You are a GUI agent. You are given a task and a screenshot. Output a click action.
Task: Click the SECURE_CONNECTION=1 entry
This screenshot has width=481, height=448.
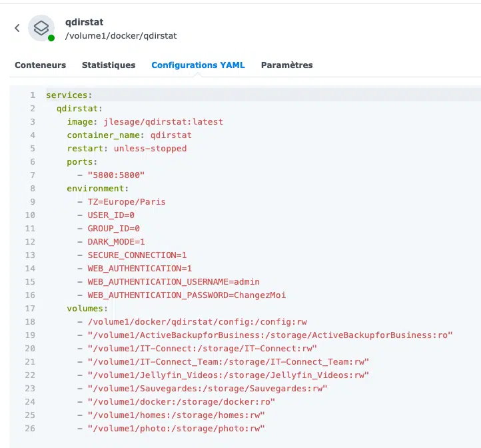tap(137, 255)
